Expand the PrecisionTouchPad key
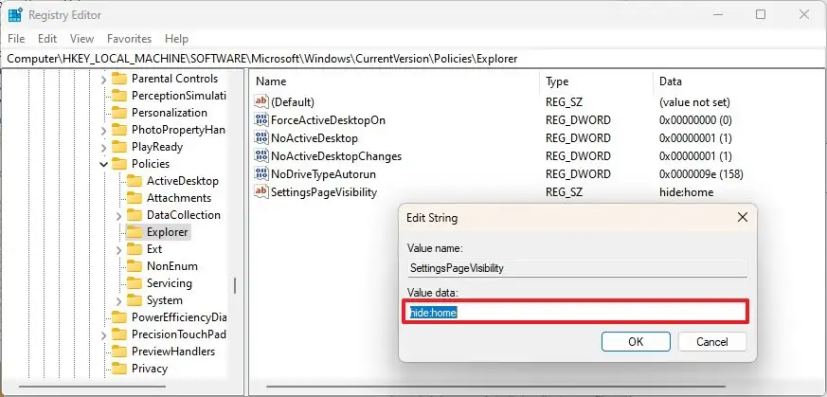Viewport: 827px width, 397px height. (103, 335)
